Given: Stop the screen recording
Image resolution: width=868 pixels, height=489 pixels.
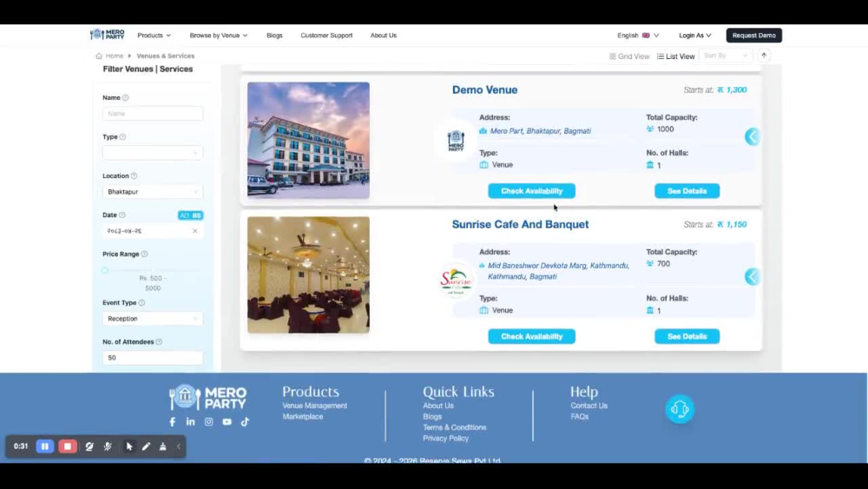Looking at the screenshot, I should 68,446.
